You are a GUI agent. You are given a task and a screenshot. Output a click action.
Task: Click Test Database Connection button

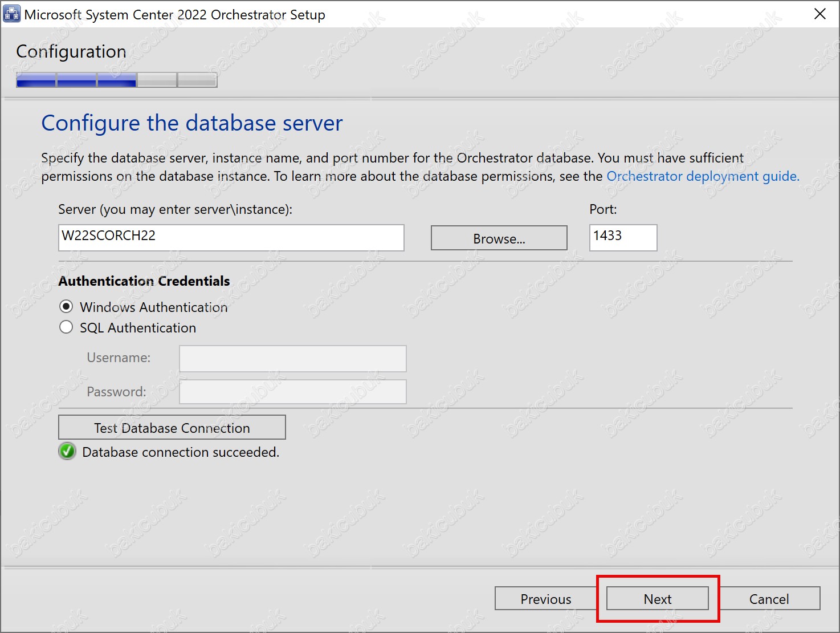172,428
